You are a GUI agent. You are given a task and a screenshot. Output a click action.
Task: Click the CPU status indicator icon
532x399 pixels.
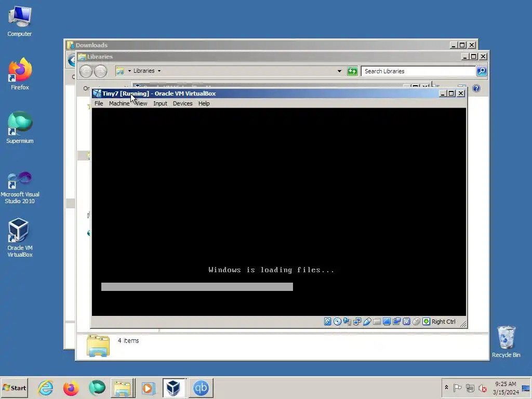click(x=406, y=321)
